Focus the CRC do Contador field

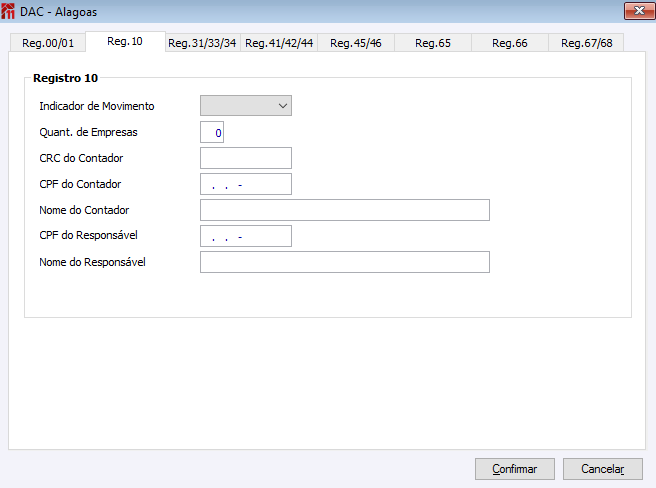click(x=246, y=158)
